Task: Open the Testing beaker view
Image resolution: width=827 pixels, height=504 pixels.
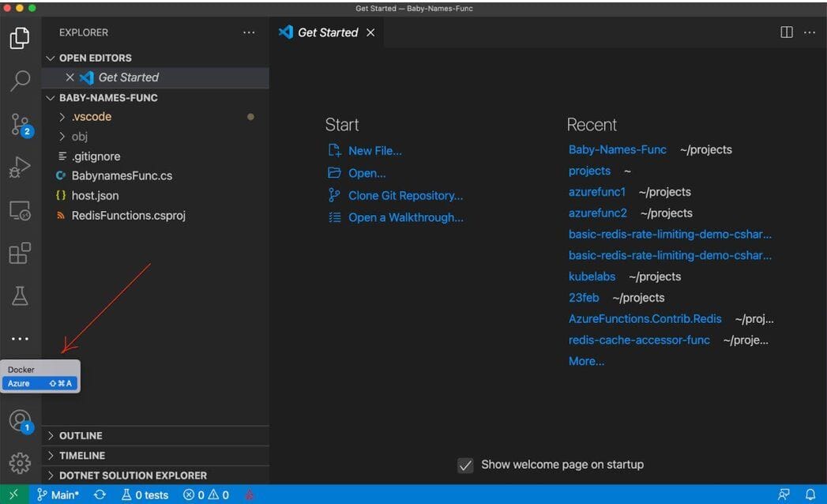Action: (21, 295)
